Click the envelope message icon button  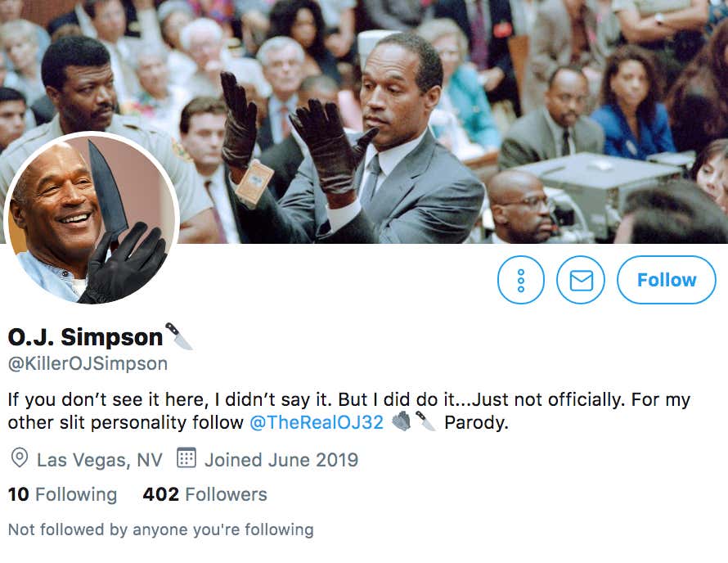581,280
